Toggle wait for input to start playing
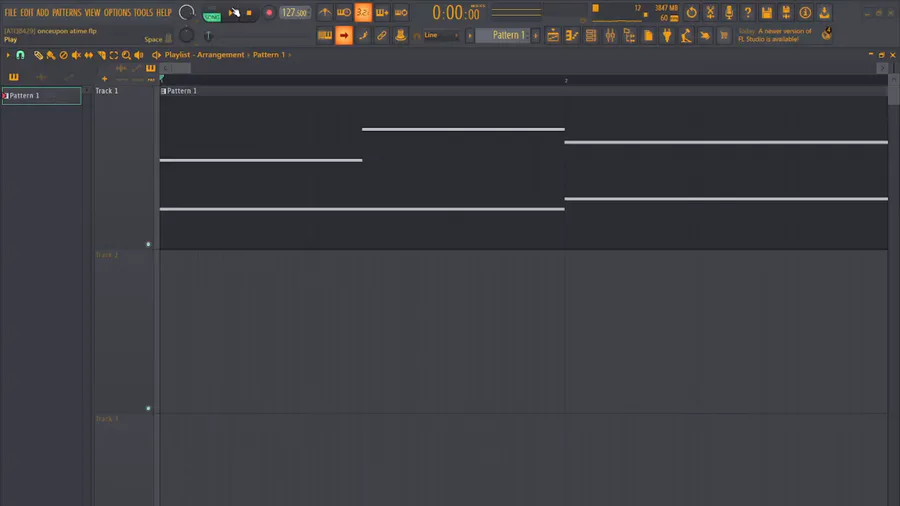 [x=344, y=12]
